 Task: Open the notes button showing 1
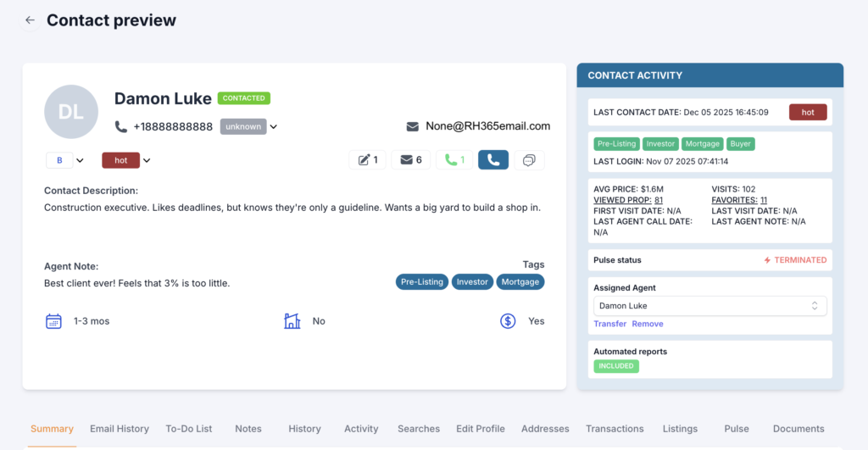(x=368, y=160)
